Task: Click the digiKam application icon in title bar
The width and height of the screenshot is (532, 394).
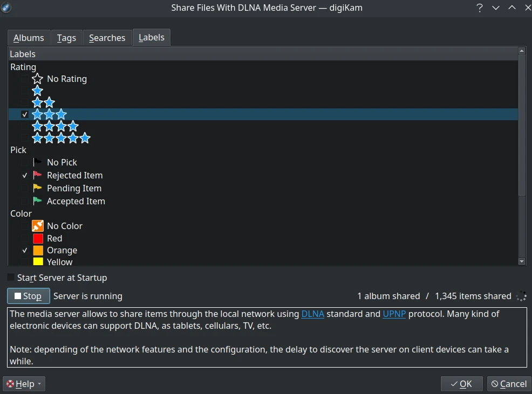Action: pyautogui.click(x=6, y=8)
